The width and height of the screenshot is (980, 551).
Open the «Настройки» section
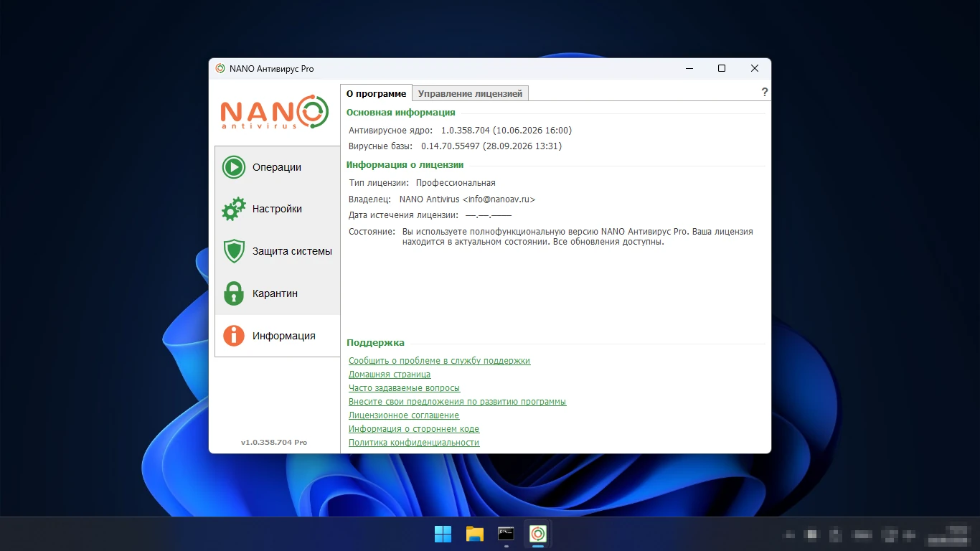click(x=278, y=209)
